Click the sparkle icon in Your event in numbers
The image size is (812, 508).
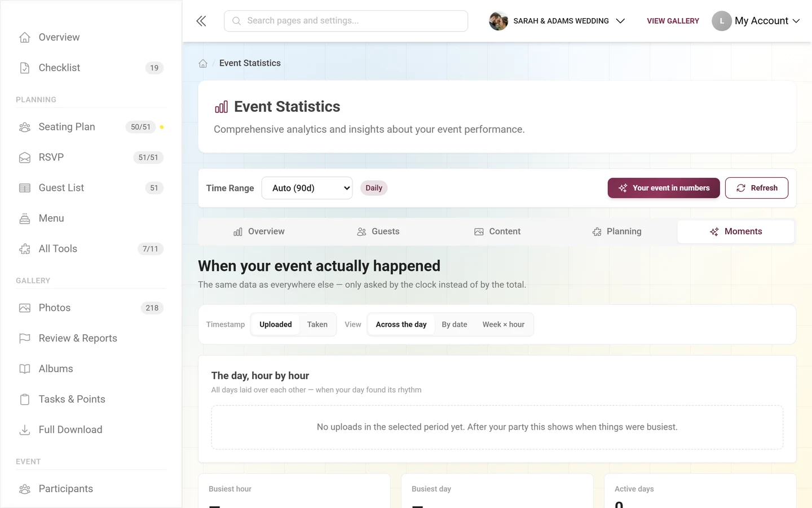(x=623, y=188)
